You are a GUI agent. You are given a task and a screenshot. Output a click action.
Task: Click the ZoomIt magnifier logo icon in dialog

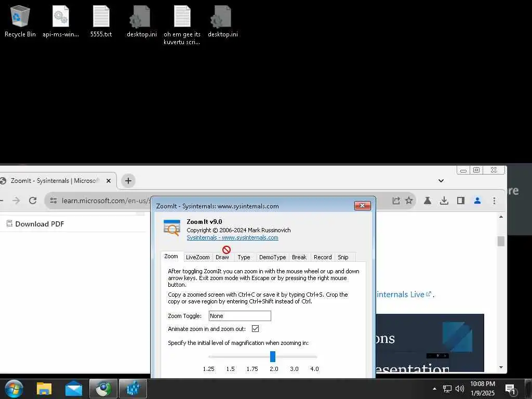click(172, 228)
